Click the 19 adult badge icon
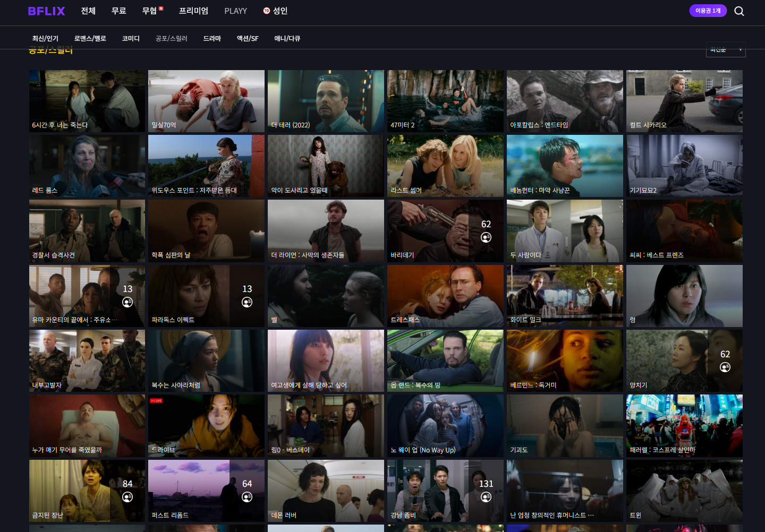The image size is (765, 532). coord(267,11)
